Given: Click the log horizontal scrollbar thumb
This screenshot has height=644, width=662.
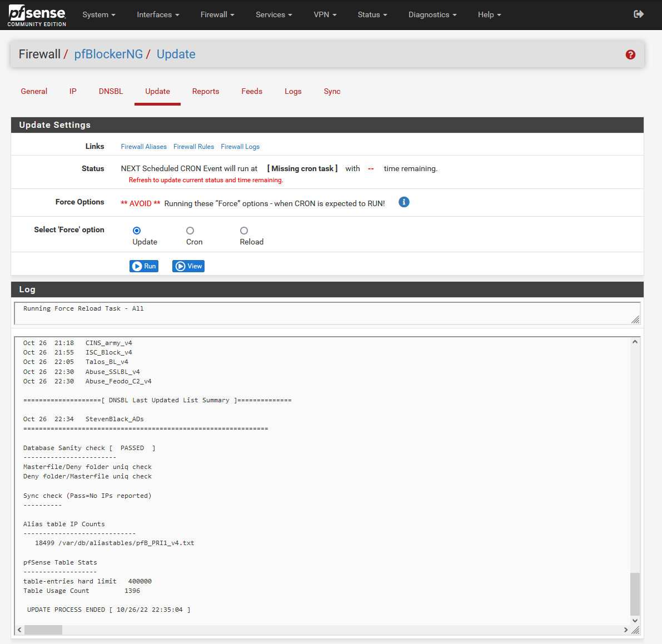Looking at the screenshot, I should point(43,630).
